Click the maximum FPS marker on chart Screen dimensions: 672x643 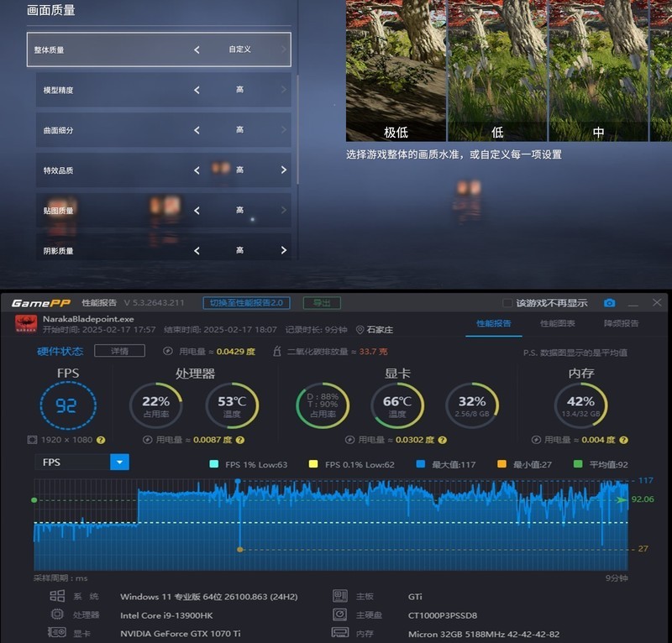pos(238,482)
